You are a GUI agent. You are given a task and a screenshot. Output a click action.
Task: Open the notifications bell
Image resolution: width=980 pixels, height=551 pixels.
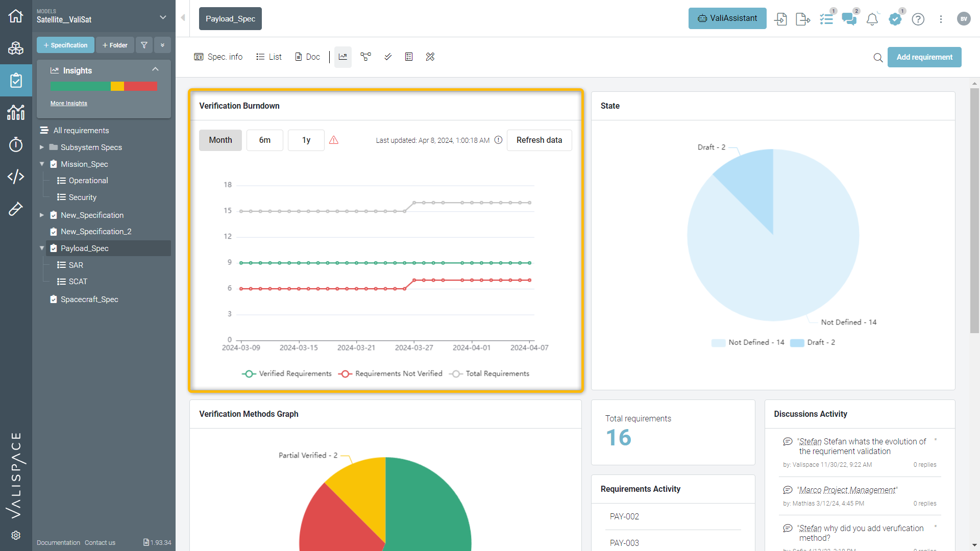872,19
